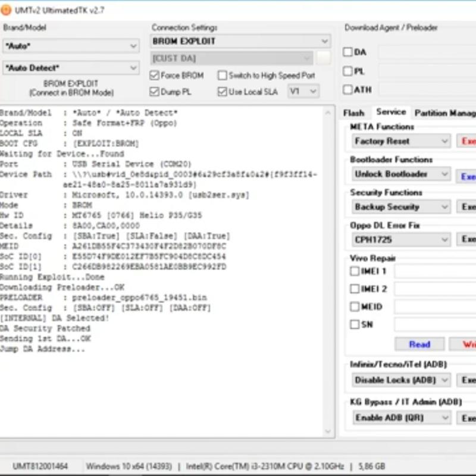Click the blue Read button
The height and width of the screenshot is (476, 476).
tap(419, 344)
